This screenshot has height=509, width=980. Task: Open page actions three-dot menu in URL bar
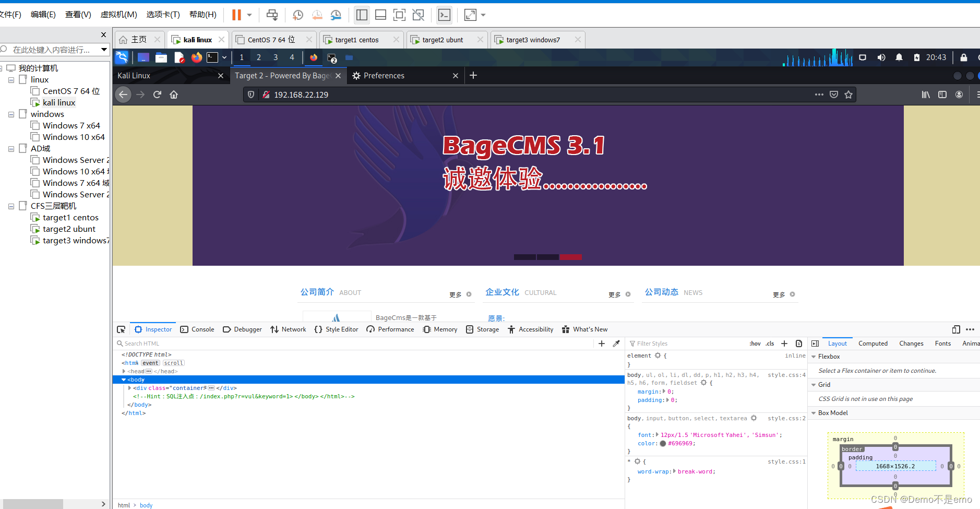[819, 94]
